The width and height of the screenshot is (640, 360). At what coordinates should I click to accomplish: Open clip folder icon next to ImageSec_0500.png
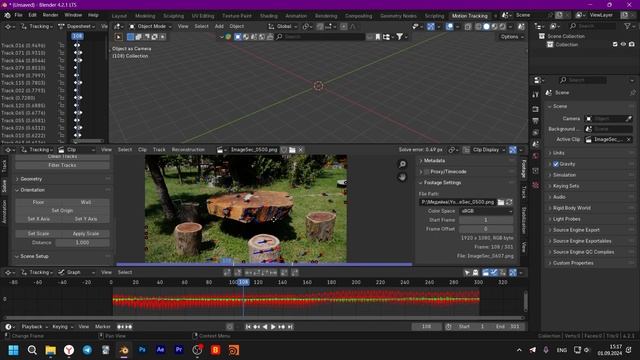(292, 150)
